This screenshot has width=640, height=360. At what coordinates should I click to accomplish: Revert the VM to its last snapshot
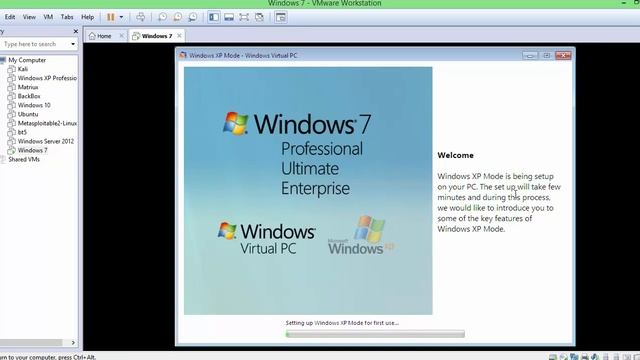point(178,17)
